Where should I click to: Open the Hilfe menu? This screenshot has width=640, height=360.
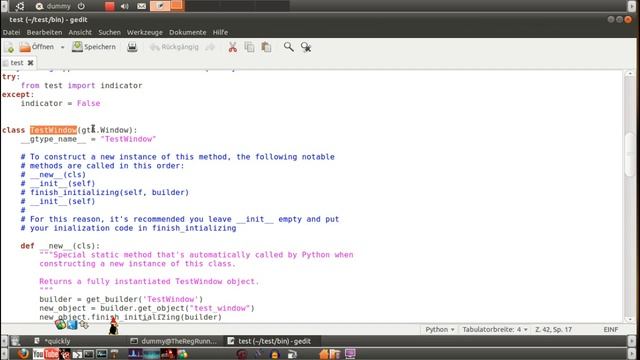coord(220,32)
